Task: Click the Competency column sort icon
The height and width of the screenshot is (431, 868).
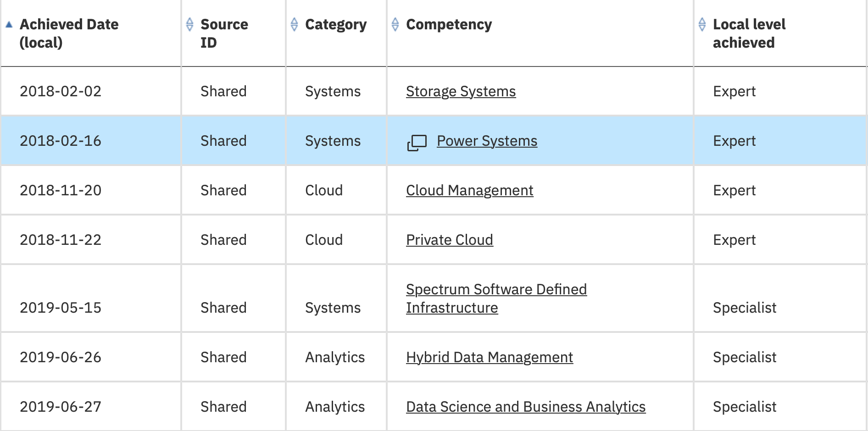Action: (395, 24)
